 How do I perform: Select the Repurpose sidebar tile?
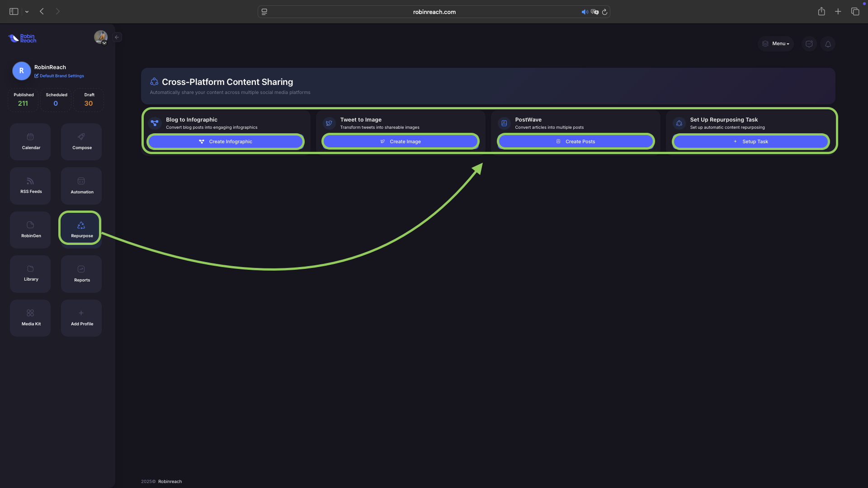80,229
